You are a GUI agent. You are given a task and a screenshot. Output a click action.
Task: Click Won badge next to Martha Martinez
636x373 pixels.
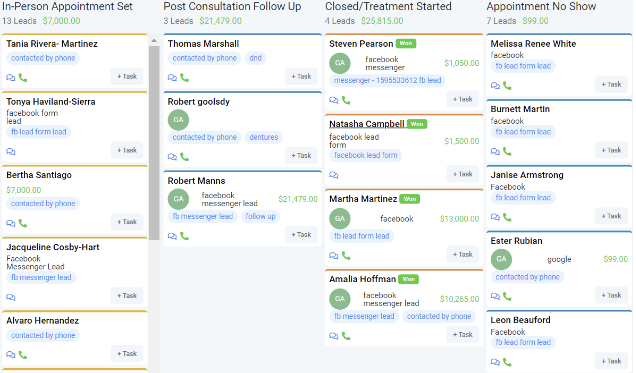pos(410,199)
